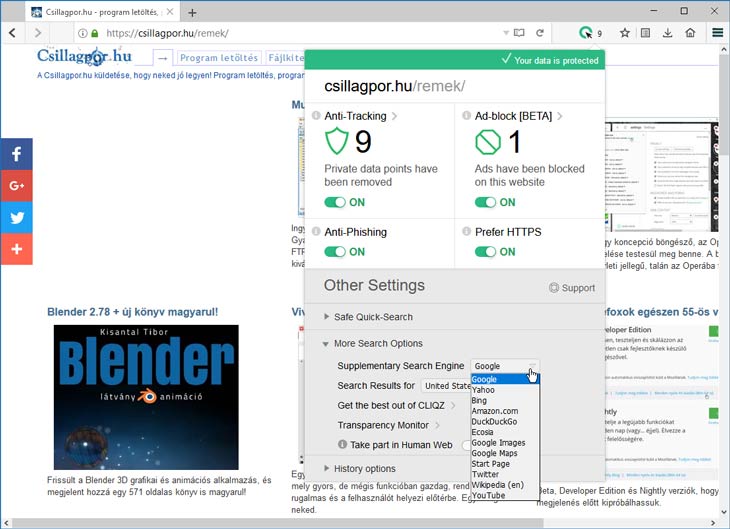Screen dimensions: 730x529
Task: Select Google Maps from search engine list
Action: tap(505, 453)
